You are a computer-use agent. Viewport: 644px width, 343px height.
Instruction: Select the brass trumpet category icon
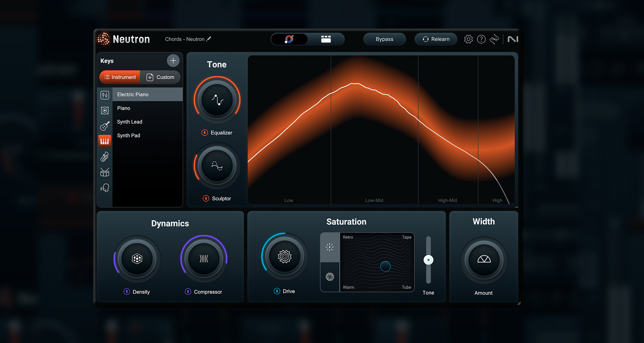coord(105,157)
